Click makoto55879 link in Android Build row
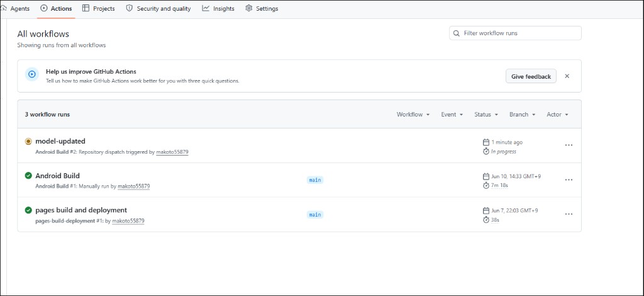The height and width of the screenshot is (296, 644). click(133, 186)
